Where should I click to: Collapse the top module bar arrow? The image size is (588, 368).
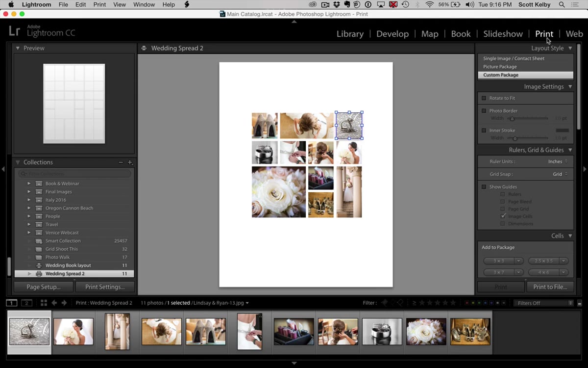point(294,22)
